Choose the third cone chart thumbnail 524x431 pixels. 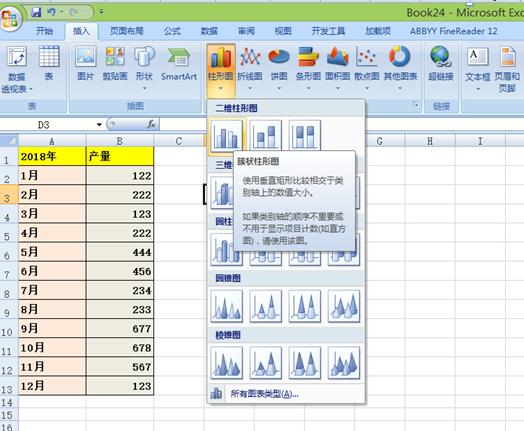click(x=305, y=306)
